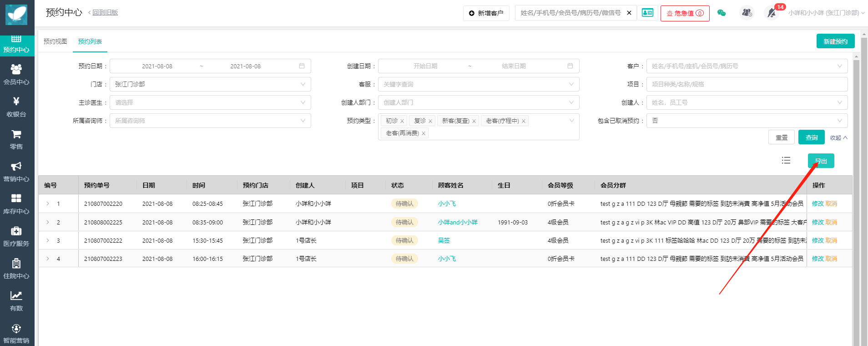
Task: Open 医疗服务 medical service module
Action: (16, 237)
